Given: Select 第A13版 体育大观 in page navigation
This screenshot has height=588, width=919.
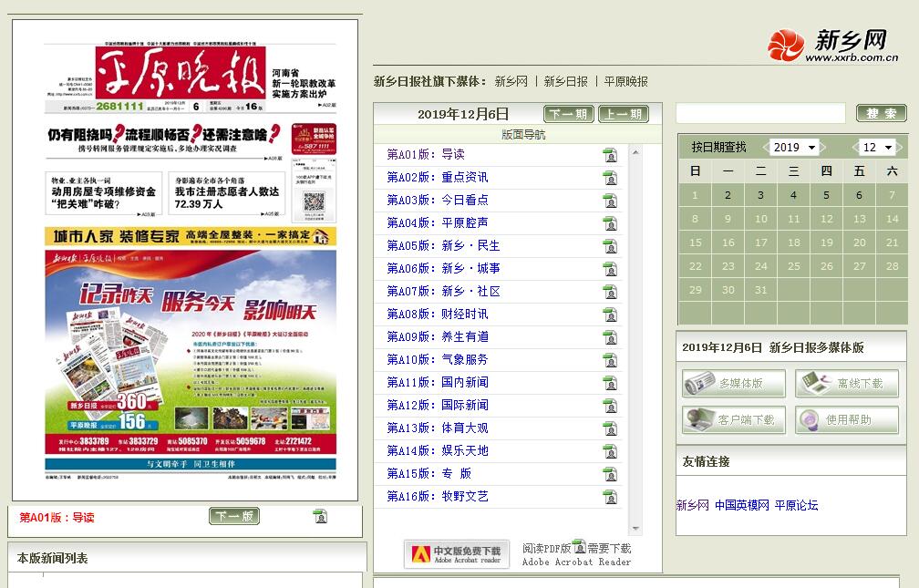Looking at the screenshot, I should 438,428.
